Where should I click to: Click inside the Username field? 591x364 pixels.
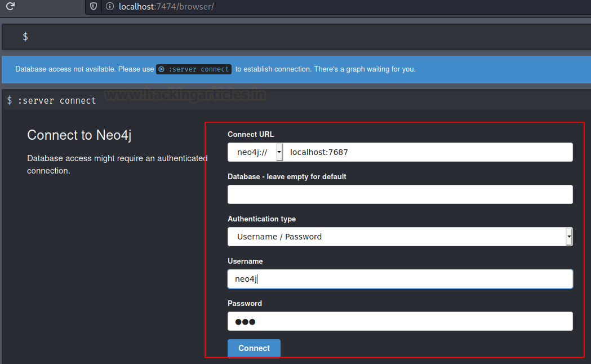(400, 279)
